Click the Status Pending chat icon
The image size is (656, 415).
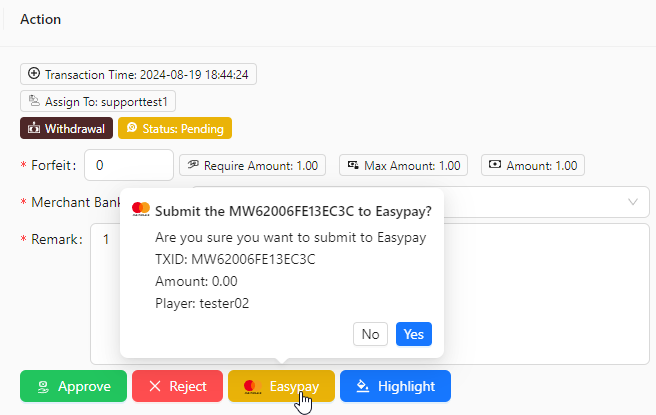[132, 128]
